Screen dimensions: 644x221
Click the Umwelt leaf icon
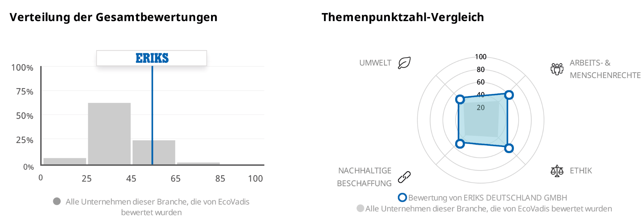tap(404, 63)
